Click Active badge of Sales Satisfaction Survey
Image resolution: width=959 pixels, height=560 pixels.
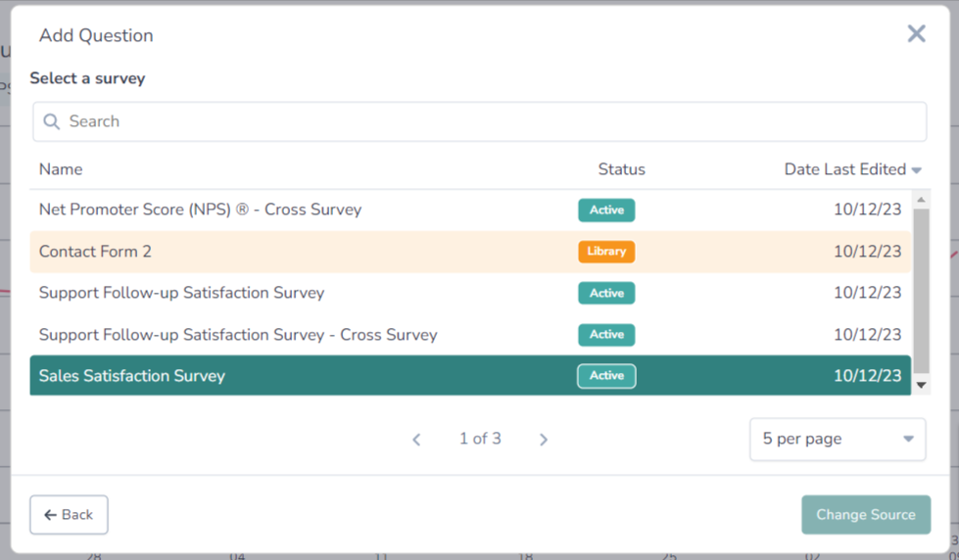606,375
